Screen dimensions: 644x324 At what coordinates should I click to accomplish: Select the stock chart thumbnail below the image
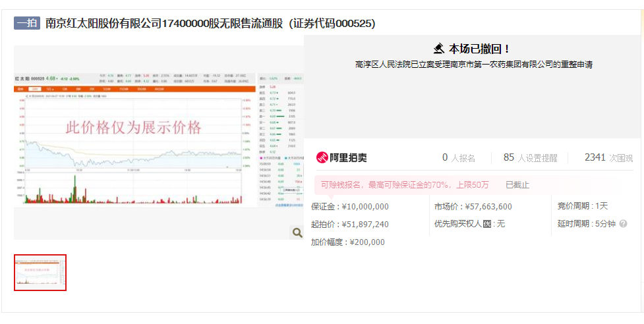(x=40, y=273)
